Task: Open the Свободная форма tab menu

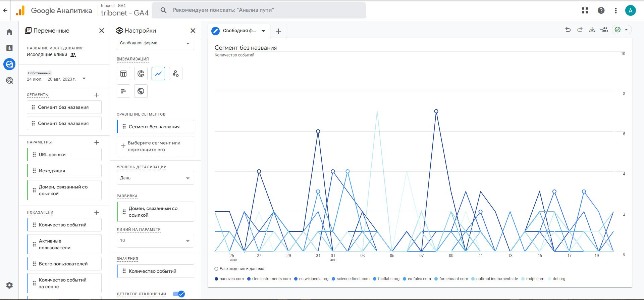Action: (x=263, y=31)
